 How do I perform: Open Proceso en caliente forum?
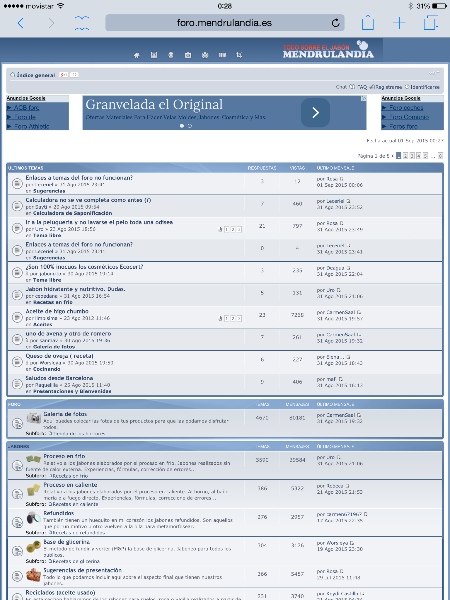coord(70,485)
